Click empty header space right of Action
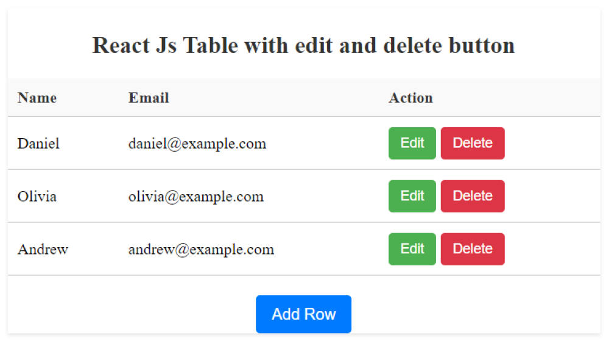This screenshot has height=364, width=609. [524, 98]
